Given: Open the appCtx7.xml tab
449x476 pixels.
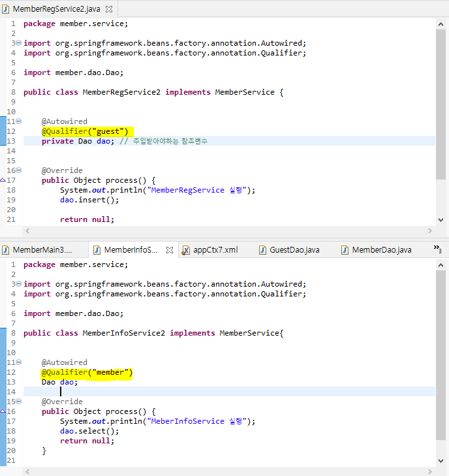Looking at the screenshot, I should [x=215, y=250].
